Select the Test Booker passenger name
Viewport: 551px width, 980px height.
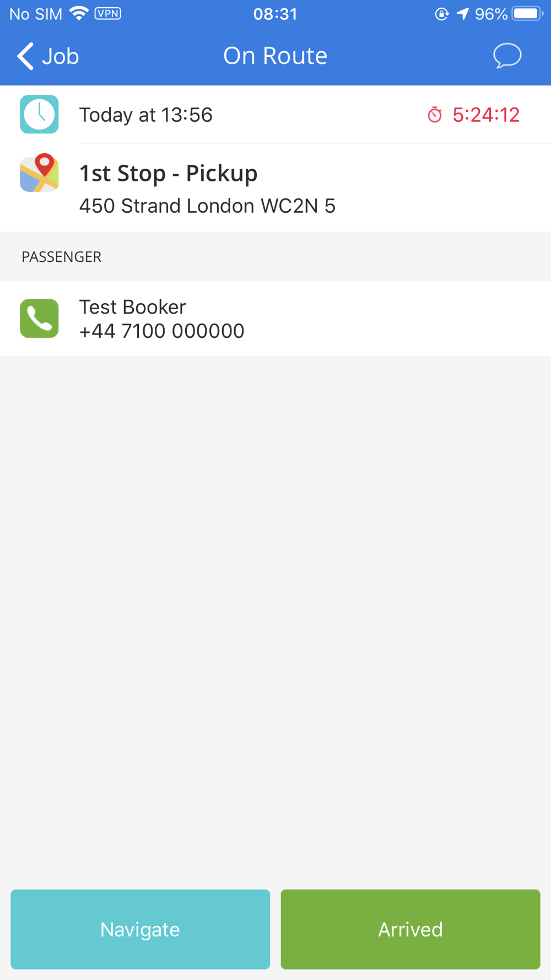click(133, 306)
